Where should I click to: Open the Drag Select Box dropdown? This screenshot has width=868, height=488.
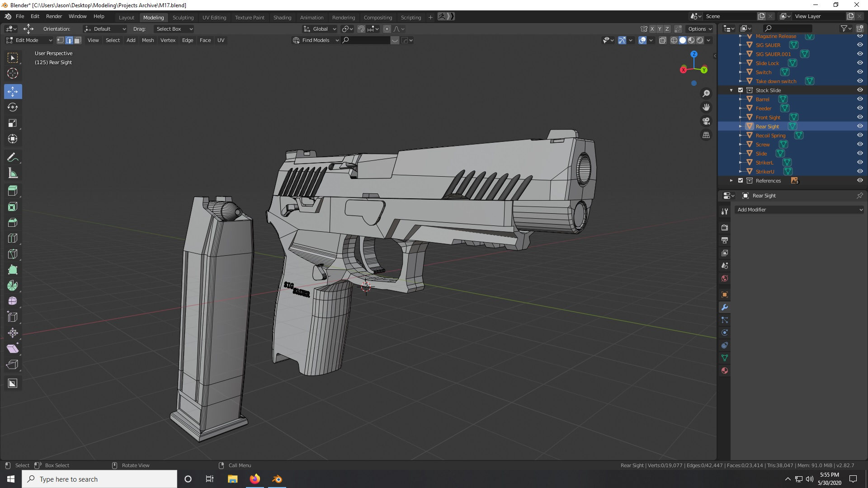(x=174, y=29)
